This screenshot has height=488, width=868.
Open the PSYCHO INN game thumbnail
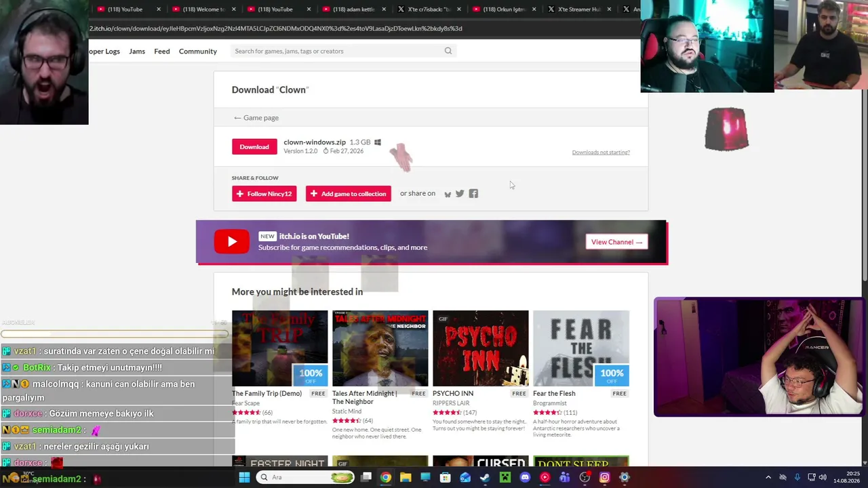[x=481, y=348]
